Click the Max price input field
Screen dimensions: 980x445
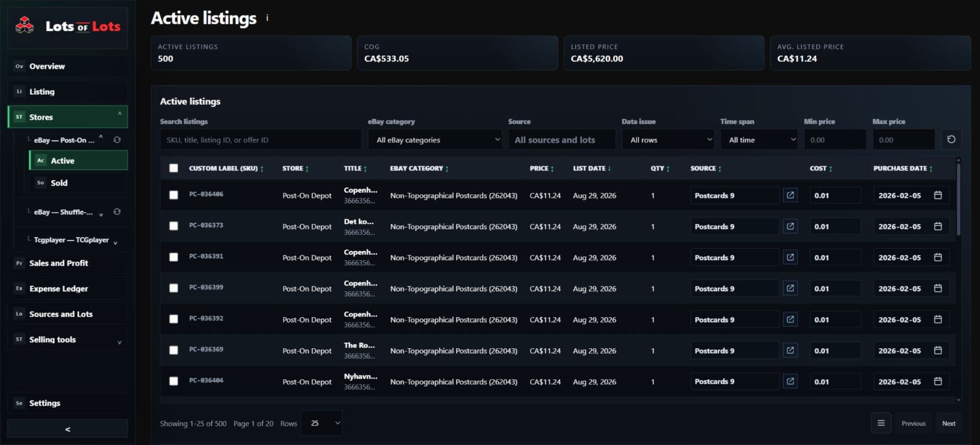pyautogui.click(x=903, y=140)
